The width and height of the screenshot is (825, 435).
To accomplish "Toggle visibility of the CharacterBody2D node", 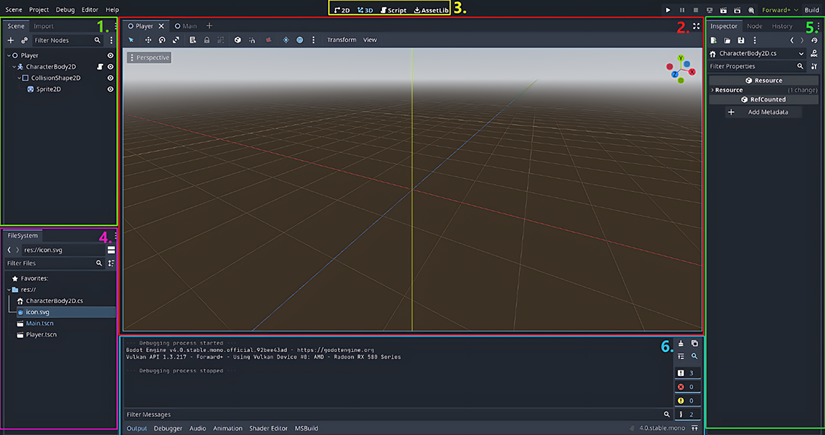I will 110,67.
